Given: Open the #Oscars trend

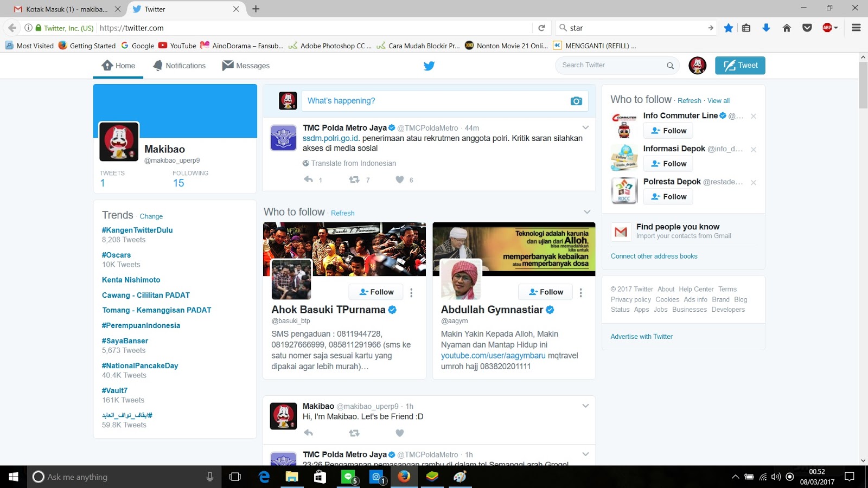Looking at the screenshot, I should click(x=116, y=255).
